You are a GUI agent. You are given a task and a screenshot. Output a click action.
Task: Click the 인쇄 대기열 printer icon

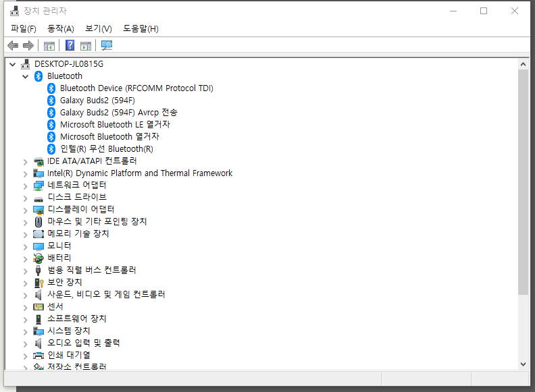(39, 356)
